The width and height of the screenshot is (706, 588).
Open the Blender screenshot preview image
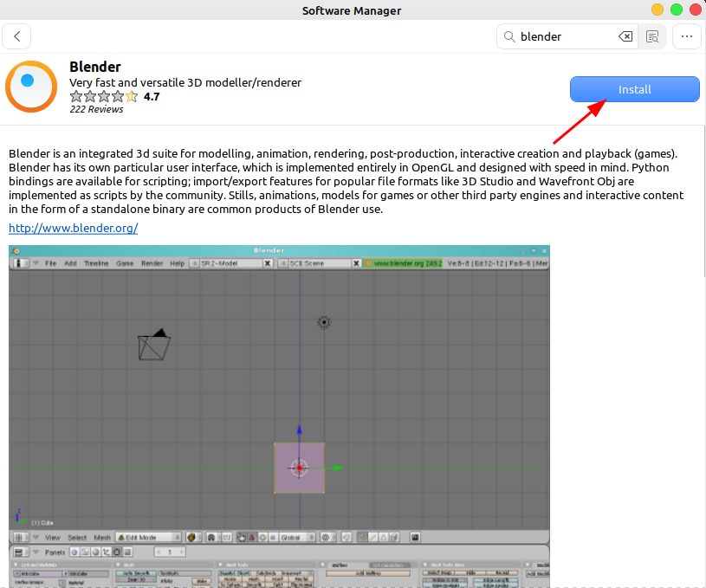[279, 416]
